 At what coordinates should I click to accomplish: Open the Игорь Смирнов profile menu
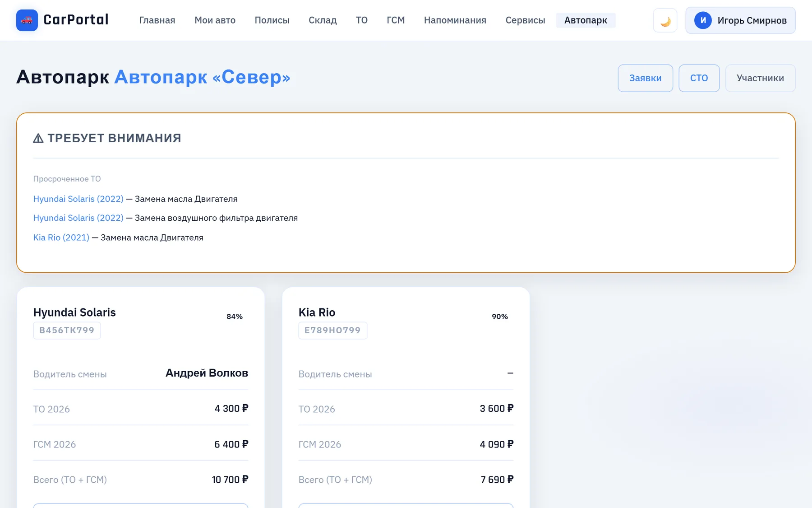[740, 20]
